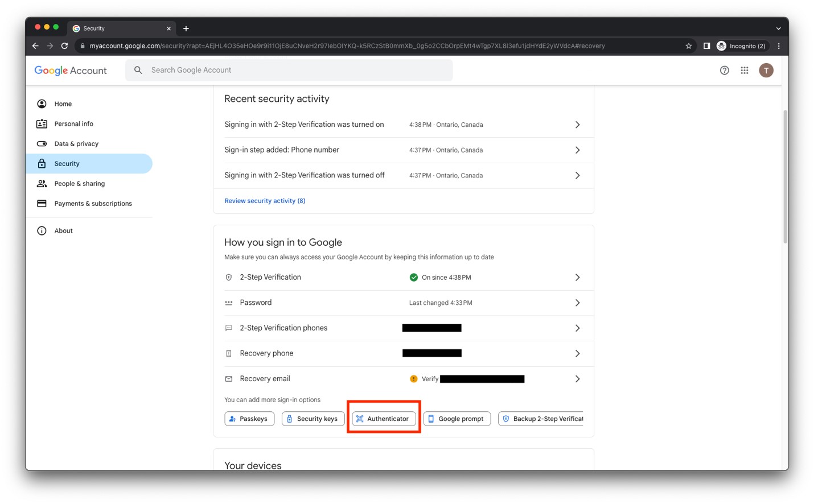Click the "Your devices" heading
Viewport: 814px width, 504px height.
[253, 465]
